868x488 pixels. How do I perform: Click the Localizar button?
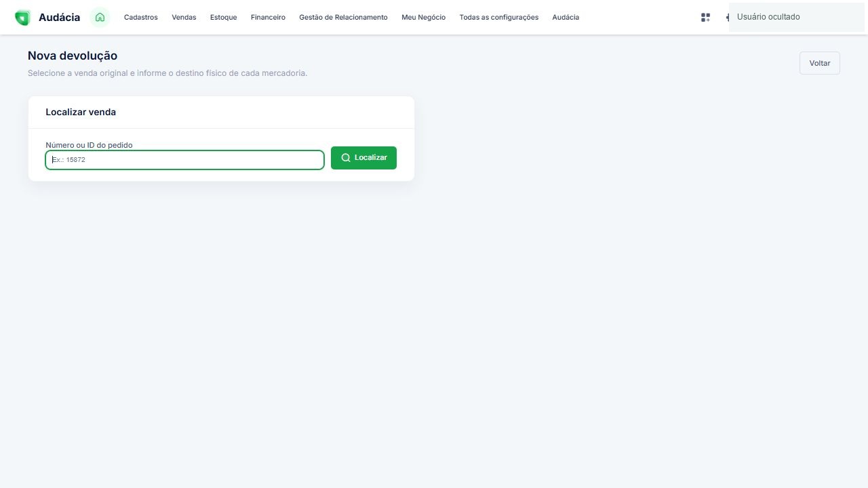pos(363,158)
